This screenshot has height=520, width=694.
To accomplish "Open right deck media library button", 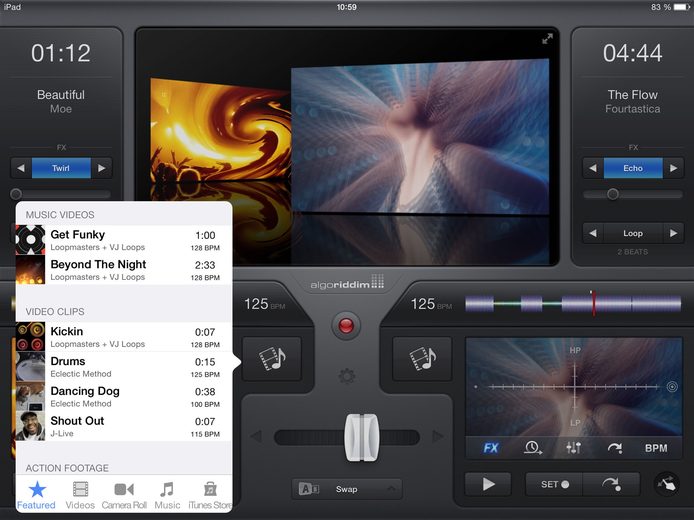I will tap(422, 358).
